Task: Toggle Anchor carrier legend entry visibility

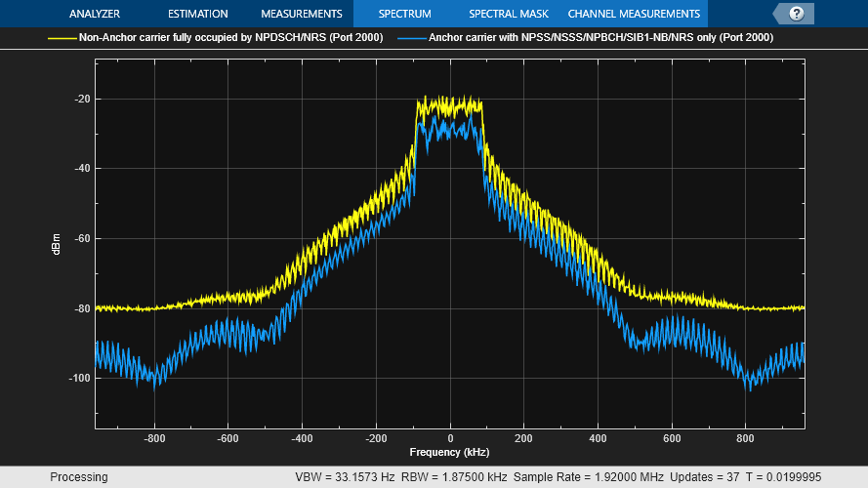Action: point(600,38)
